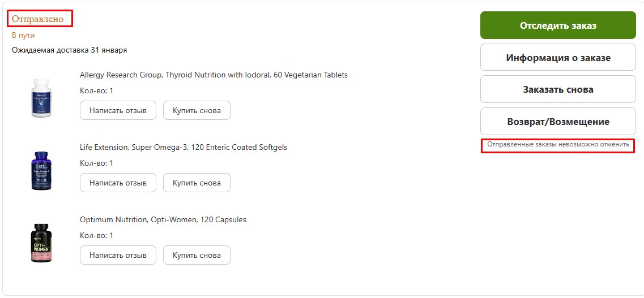Click the green Отследить заказ button
Screen dimensions: 644x298
(x=558, y=25)
